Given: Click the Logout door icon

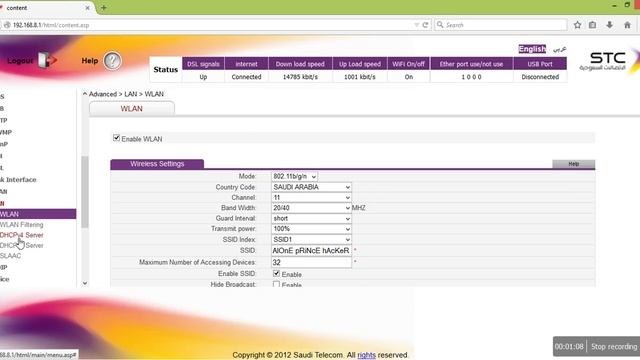Looking at the screenshot, I should tap(47, 60).
